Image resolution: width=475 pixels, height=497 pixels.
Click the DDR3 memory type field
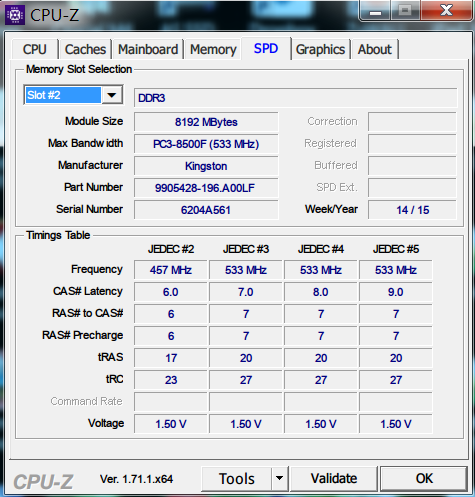(296, 98)
